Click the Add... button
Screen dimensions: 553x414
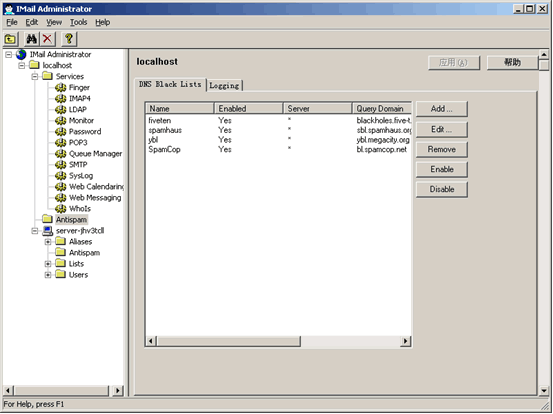pos(442,109)
